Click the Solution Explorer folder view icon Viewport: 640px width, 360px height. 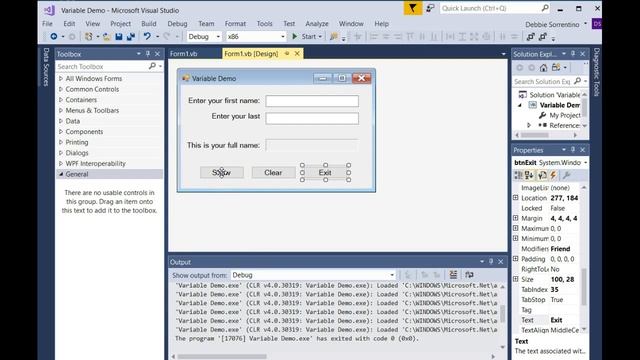pos(556,68)
